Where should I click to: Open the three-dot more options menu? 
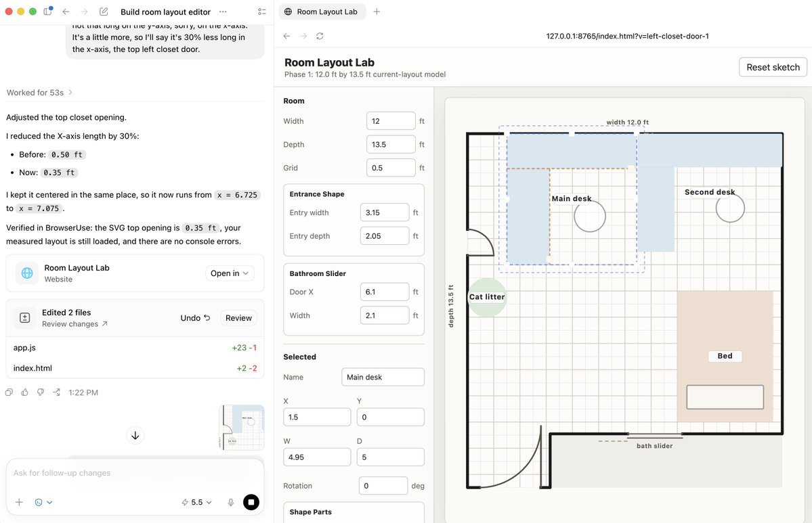[223, 12]
